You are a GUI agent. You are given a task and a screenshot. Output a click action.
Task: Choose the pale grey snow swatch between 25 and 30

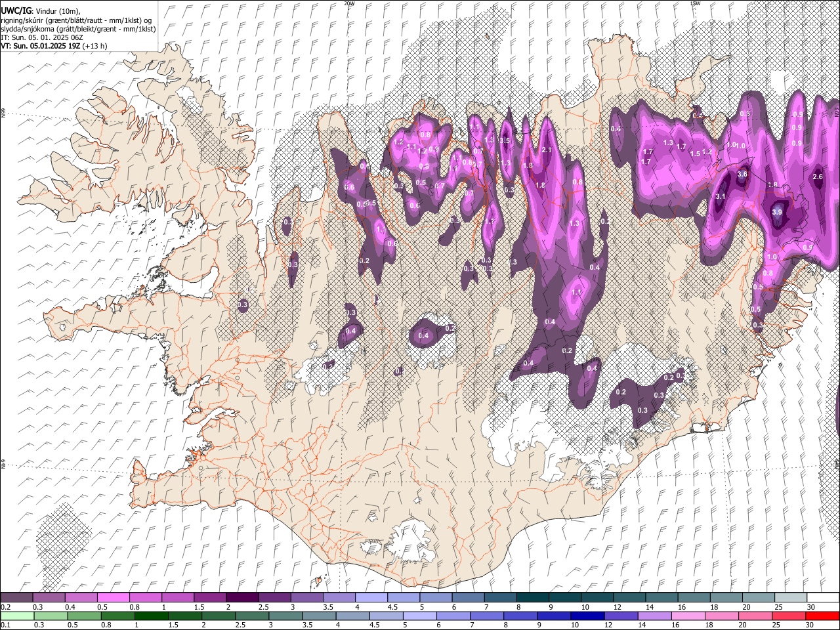point(791,597)
